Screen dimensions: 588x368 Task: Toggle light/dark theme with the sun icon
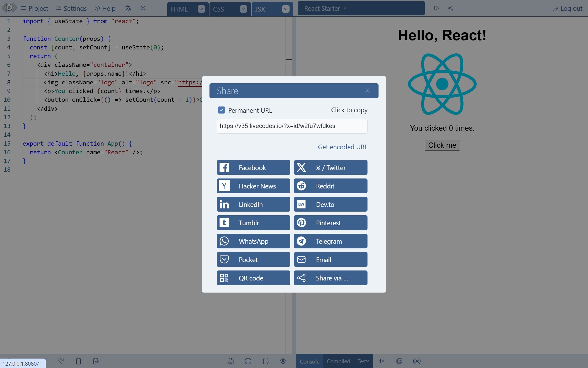pyautogui.click(x=143, y=8)
